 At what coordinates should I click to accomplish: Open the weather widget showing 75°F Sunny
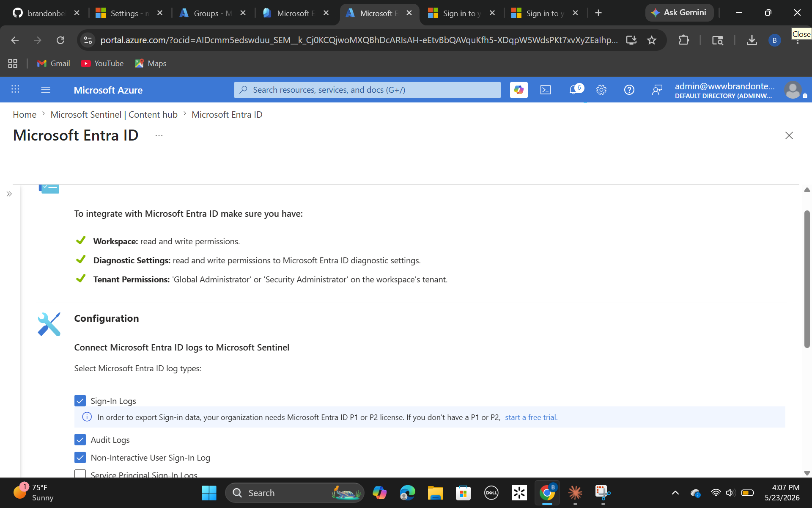pyautogui.click(x=34, y=493)
